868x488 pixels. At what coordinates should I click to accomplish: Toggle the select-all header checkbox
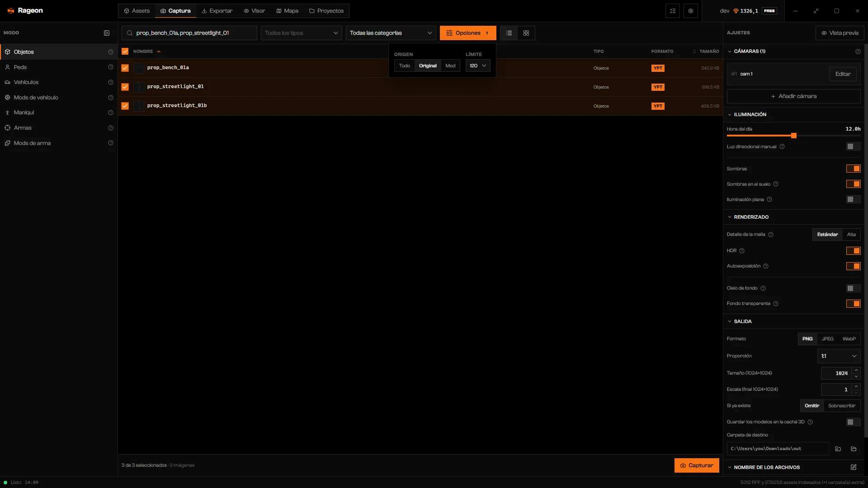pyautogui.click(x=125, y=52)
